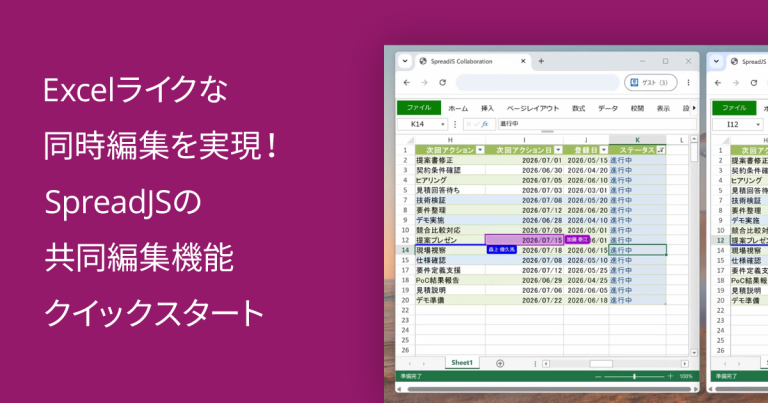Open the ファイル ribbon tab in left window
768x403 pixels.
[x=419, y=108]
